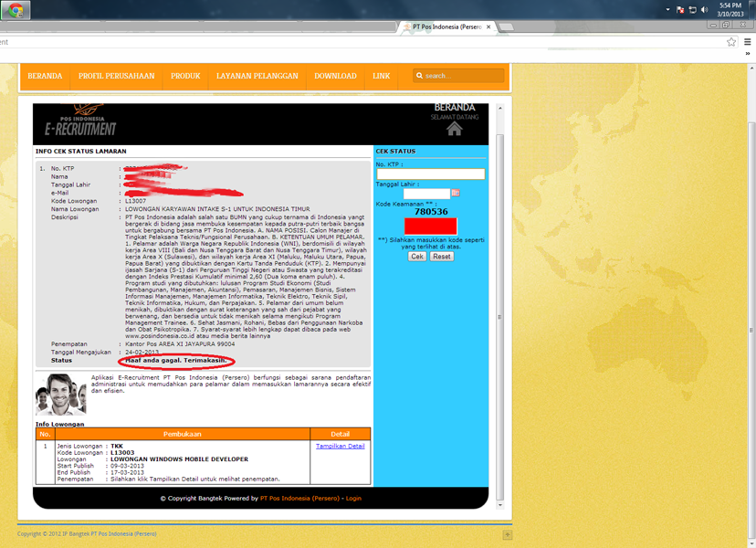This screenshot has width=756, height=548.
Task: Click the volume icon in system tray
Action: (x=704, y=10)
